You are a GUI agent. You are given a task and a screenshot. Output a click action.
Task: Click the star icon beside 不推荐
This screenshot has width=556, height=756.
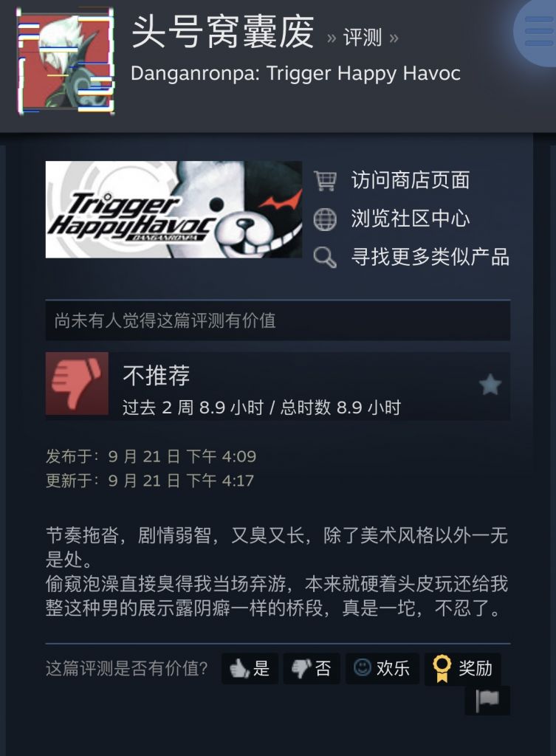tap(490, 384)
